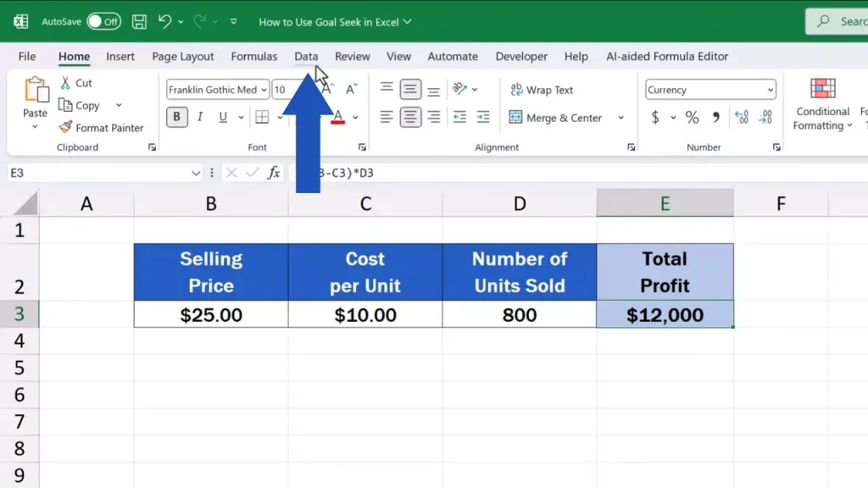Click the Save icon in title bar
Image resolution: width=868 pixels, height=488 pixels.
click(x=139, y=21)
